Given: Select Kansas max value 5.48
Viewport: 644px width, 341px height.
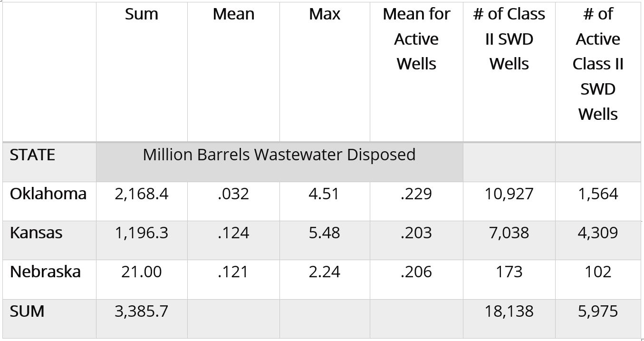Looking at the screenshot, I should [325, 233].
